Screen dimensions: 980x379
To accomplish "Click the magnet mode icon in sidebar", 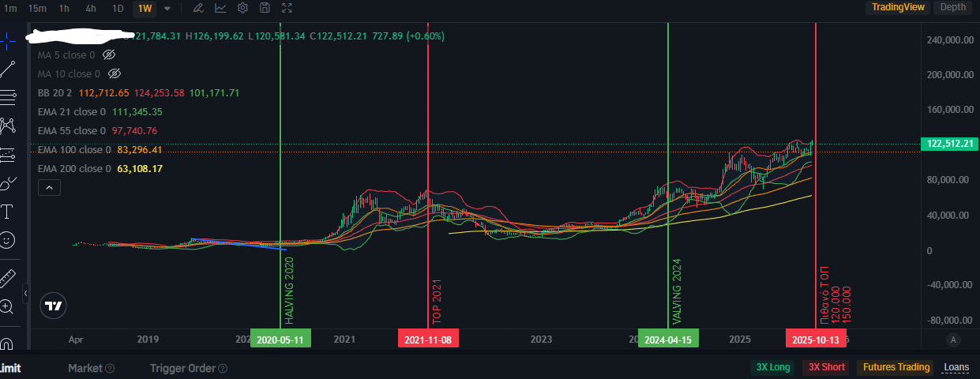I will pyautogui.click(x=7, y=343).
